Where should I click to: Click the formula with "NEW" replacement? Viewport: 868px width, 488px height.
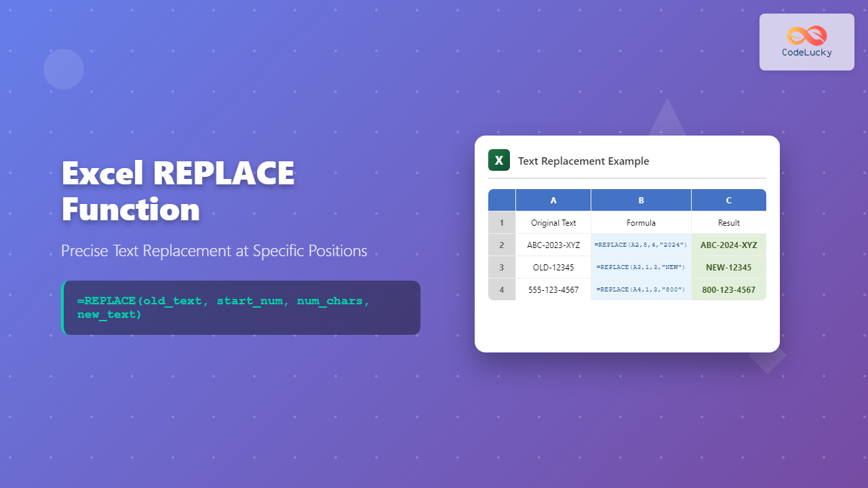pyautogui.click(x=641, y=267)
